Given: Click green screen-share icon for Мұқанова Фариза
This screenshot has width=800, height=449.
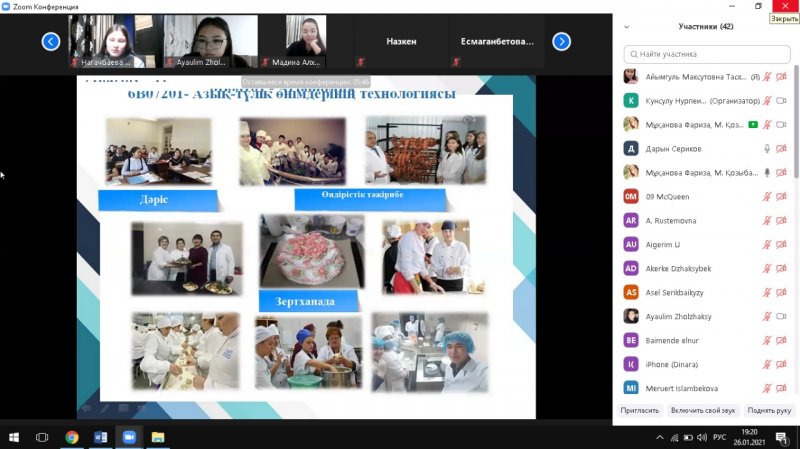Looking at the screenshot, I should pyautogui.click(x=753, y=124).
